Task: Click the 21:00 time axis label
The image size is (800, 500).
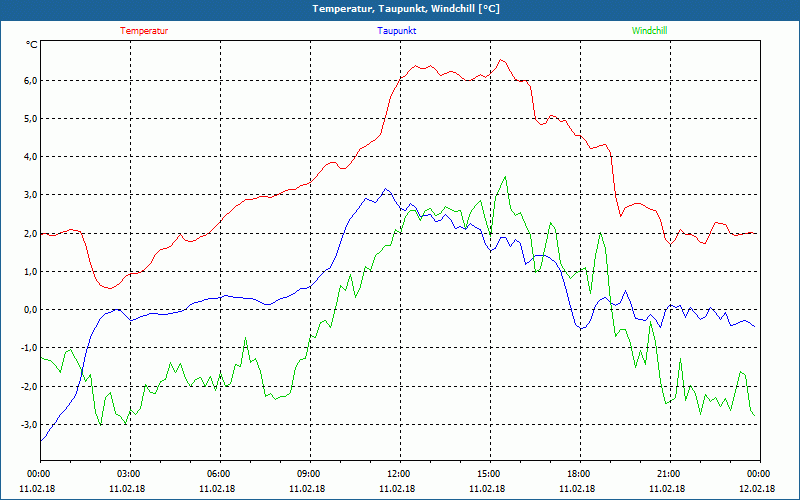Action: 667,474
